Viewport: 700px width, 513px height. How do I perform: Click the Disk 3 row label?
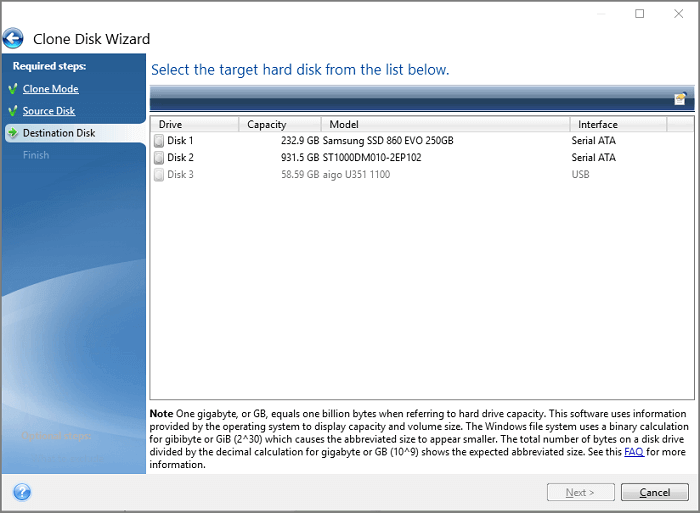[x=180, y=175]
